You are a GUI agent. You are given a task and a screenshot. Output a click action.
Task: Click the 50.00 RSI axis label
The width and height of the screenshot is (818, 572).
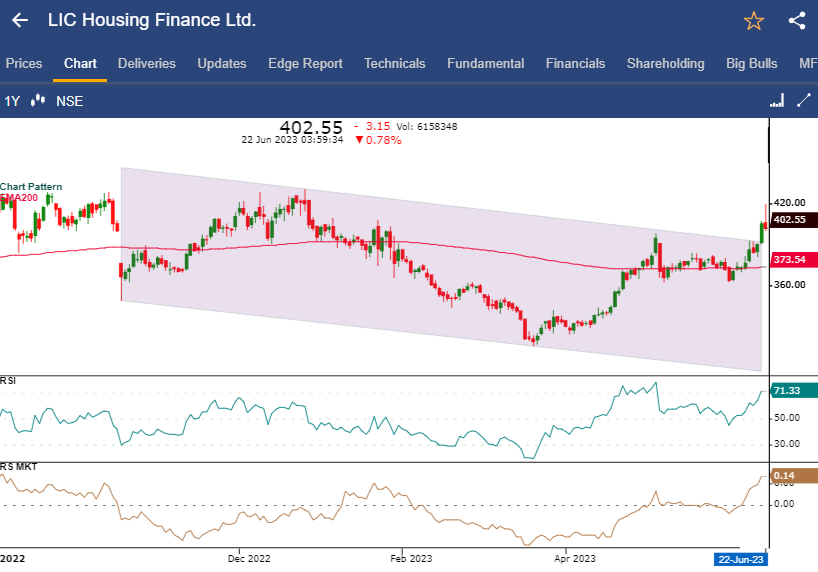[787, 418]
